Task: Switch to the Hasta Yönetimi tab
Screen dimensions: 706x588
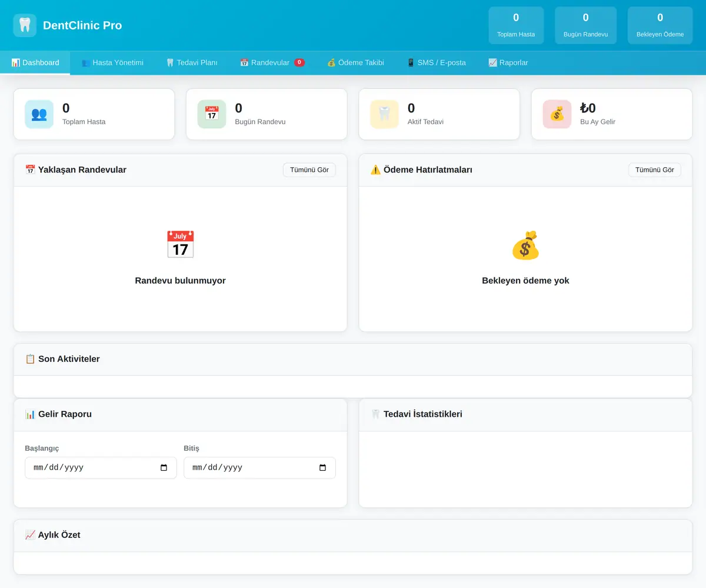Action: (112, 62)
